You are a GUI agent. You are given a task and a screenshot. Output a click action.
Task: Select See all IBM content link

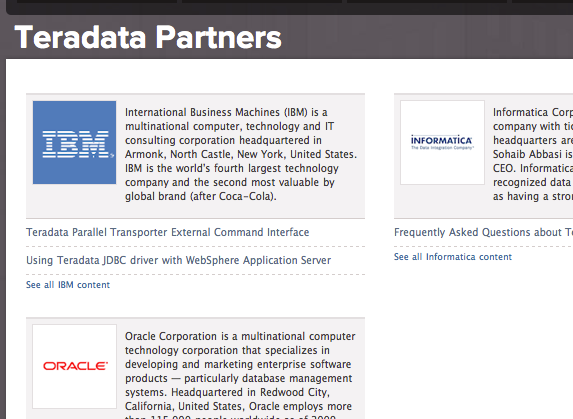click(68, 285)
